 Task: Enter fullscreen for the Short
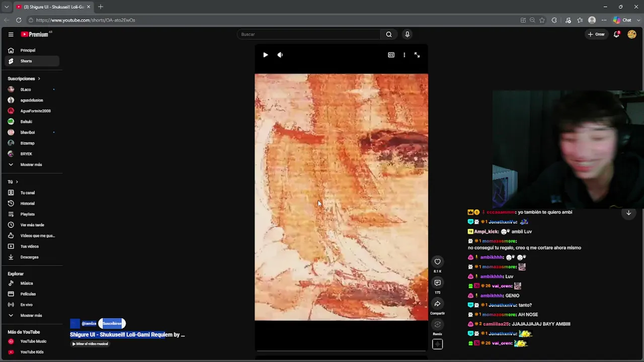[417, 55]
